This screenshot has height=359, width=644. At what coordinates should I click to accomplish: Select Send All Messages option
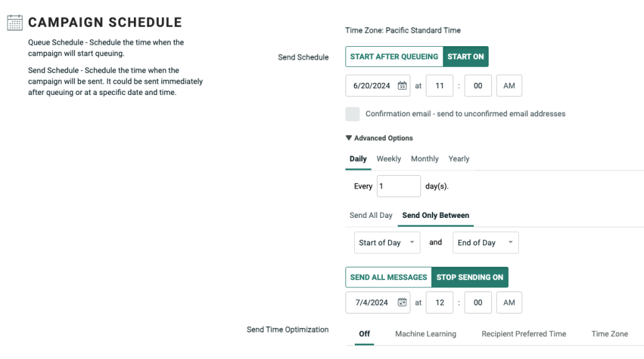[388, 277]
